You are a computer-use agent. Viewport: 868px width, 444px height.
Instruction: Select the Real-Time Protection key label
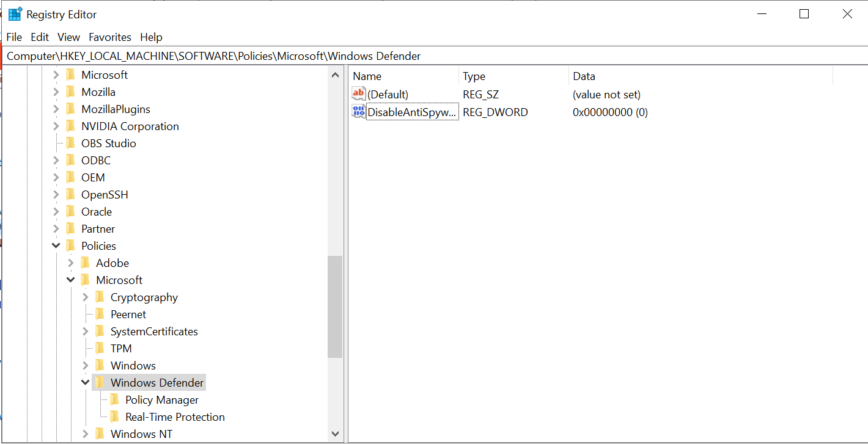pyautogui.click(x=175, y=417)
